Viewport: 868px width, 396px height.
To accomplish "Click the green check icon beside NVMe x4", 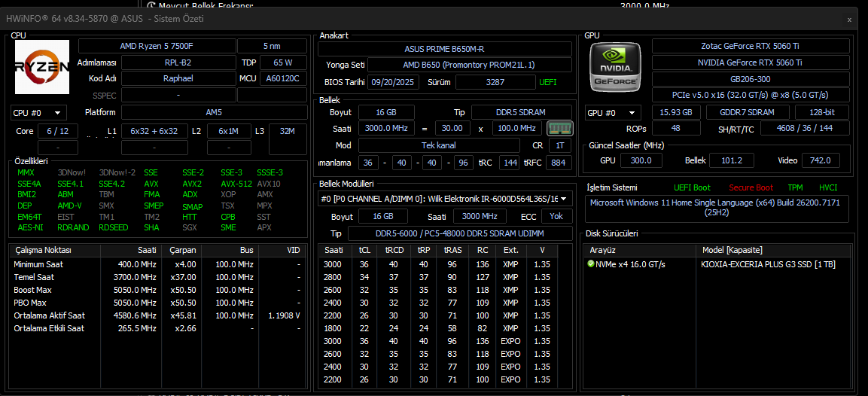I will click(591, 264).
